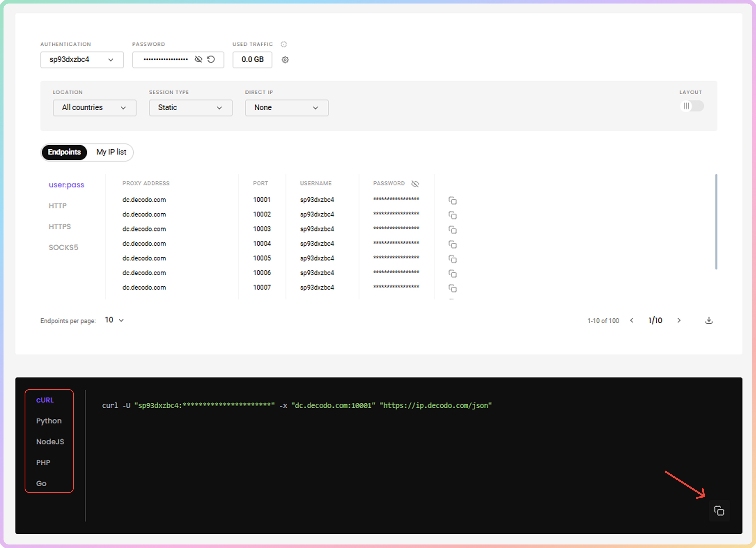Download the endpoints list
This screenshot has width=756, height=548.
coord(709,320)
